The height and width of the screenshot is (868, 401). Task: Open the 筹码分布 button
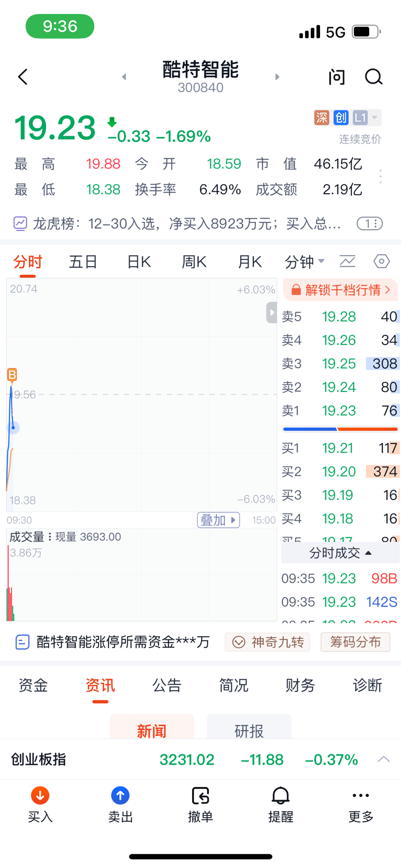[355, 642]
